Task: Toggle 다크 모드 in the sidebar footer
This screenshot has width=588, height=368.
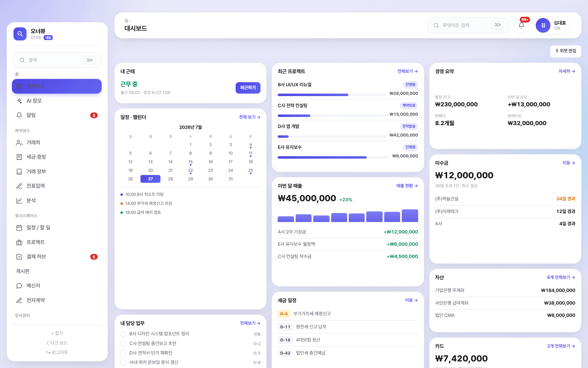Action: (57, 343)
